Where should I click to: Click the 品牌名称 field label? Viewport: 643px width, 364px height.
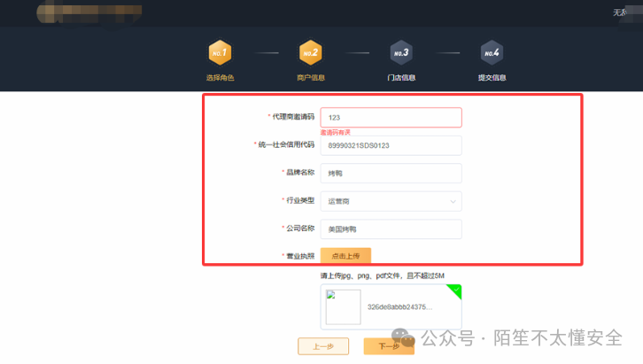coord(299,172)
